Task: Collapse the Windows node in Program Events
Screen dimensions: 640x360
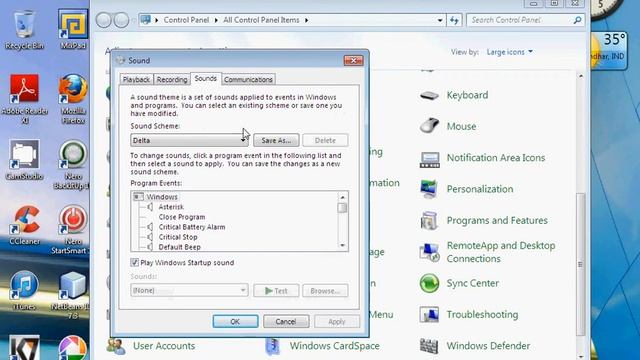Action: coord(138,197)
